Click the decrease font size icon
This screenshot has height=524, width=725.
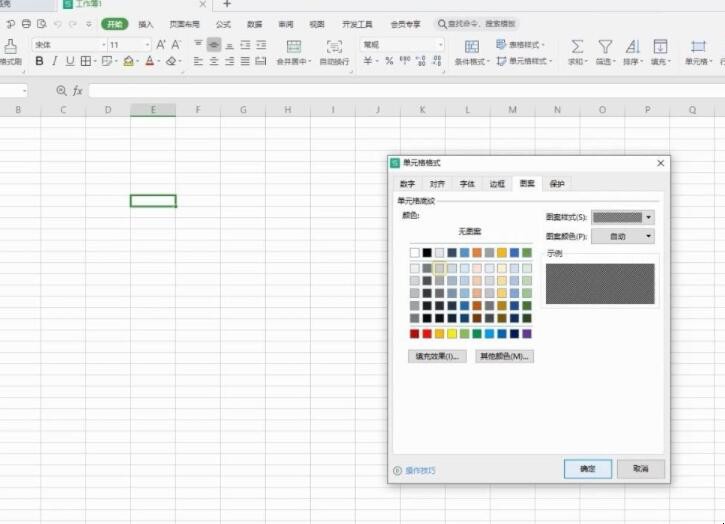click(x=176, y=45)
